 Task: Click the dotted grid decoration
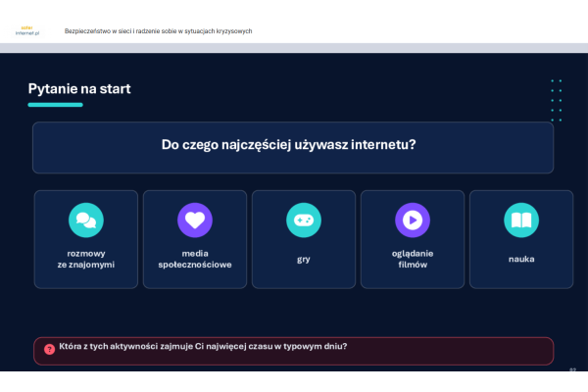click(556, 100)
